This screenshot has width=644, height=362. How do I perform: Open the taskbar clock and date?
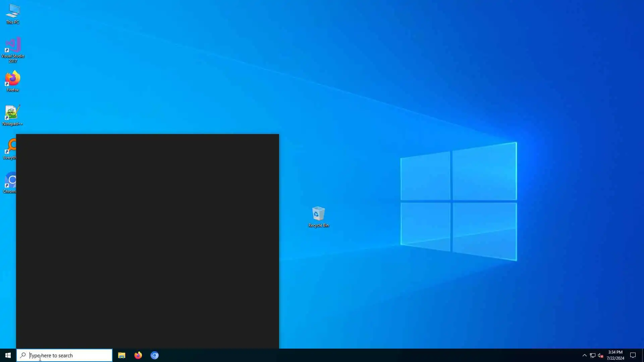tap(615, 355)
